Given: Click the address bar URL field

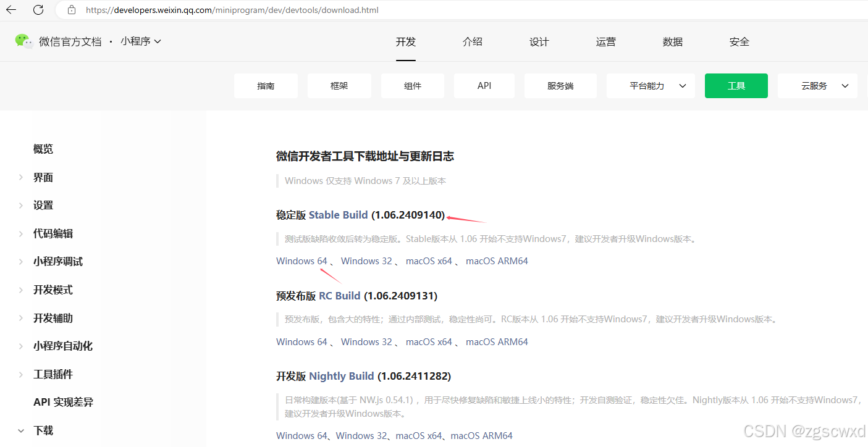Looking at the screenshot, I should click(x=232, y=10).
